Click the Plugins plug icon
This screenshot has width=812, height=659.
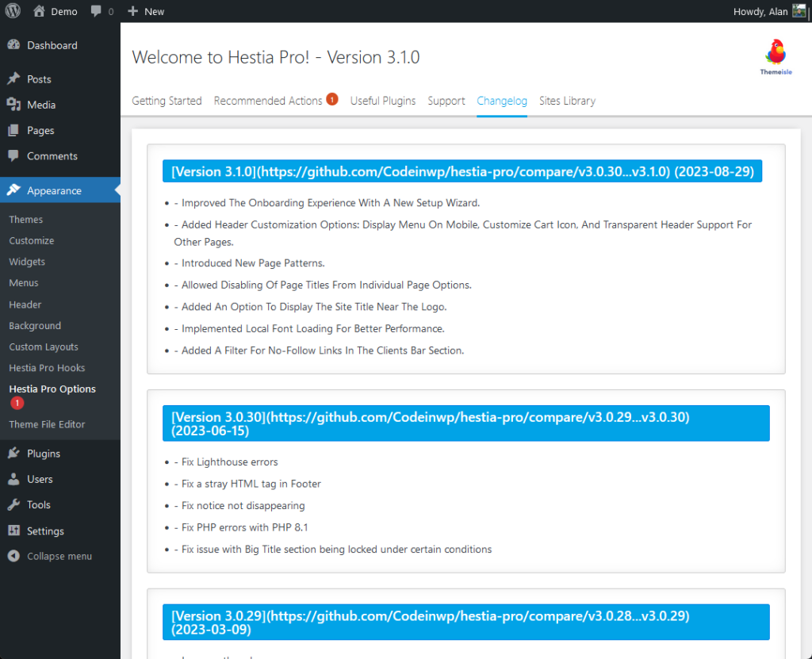pos(13,454)
